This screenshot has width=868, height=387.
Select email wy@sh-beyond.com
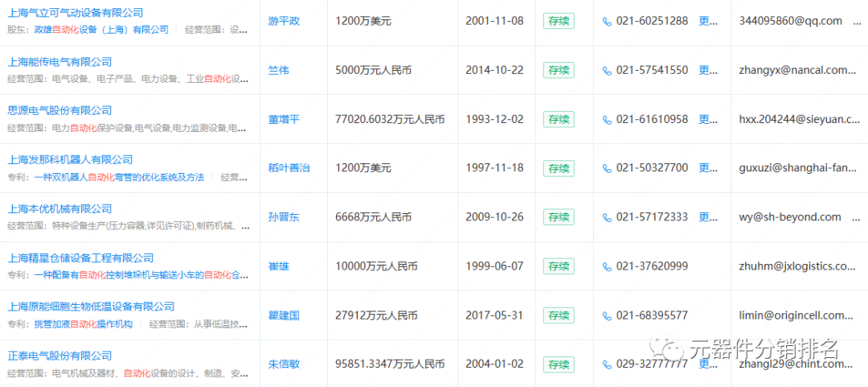pyautogui.click(x=790, y=217)
